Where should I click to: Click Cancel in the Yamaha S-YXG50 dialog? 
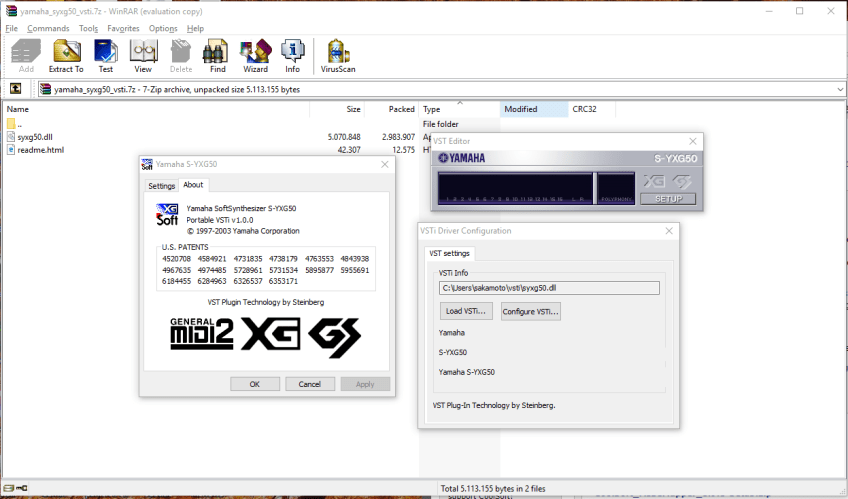coord(310,384)
